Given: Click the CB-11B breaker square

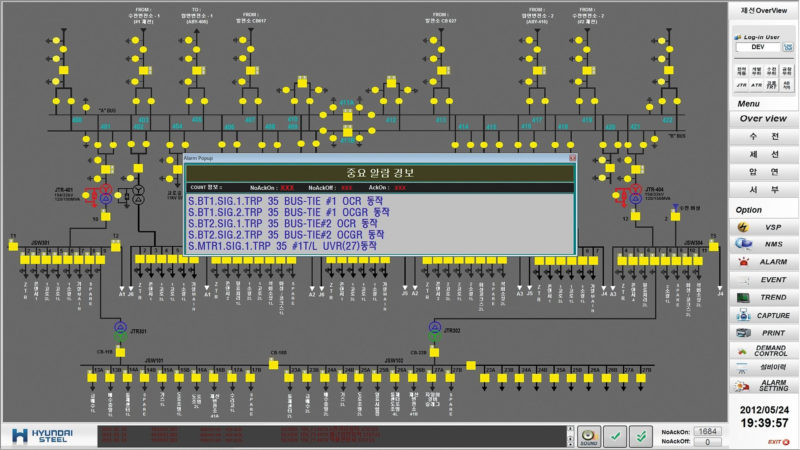Looking at the screenshot, I should click(x=120, y=352).
